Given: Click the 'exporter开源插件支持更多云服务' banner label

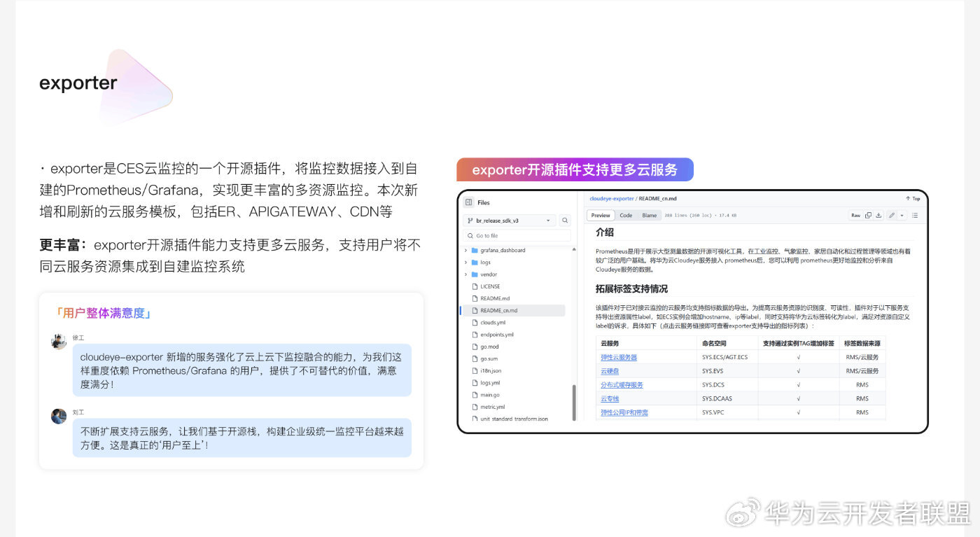Looking at the screenshot, I should (575, 169).
